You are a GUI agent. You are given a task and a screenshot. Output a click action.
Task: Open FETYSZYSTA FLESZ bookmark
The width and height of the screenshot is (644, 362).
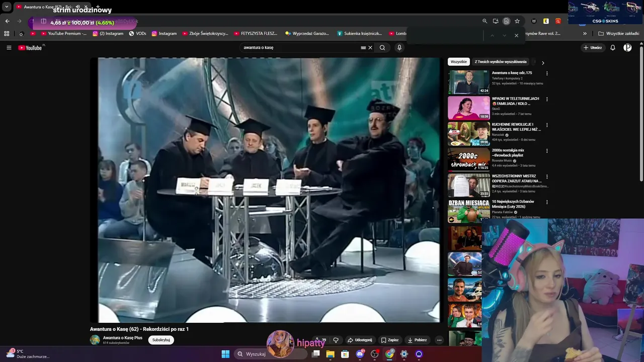(x=256, y=34)
